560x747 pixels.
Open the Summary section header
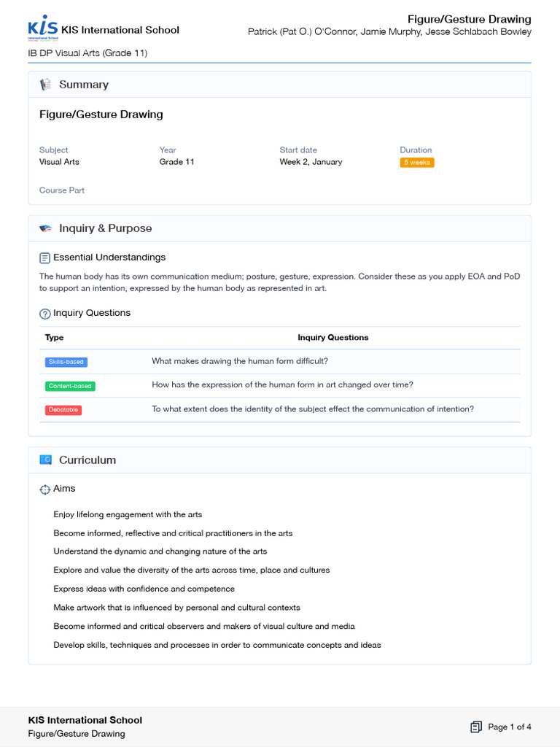click(84, 85)
